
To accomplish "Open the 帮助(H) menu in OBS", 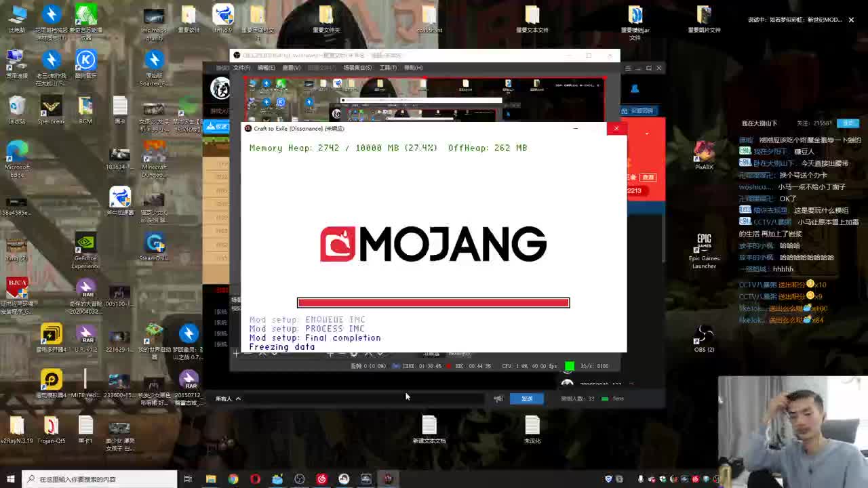I will point(413,68).
